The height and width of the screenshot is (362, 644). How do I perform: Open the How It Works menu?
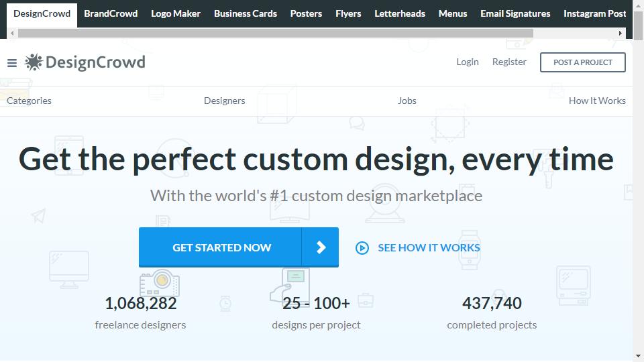point(597,101)
